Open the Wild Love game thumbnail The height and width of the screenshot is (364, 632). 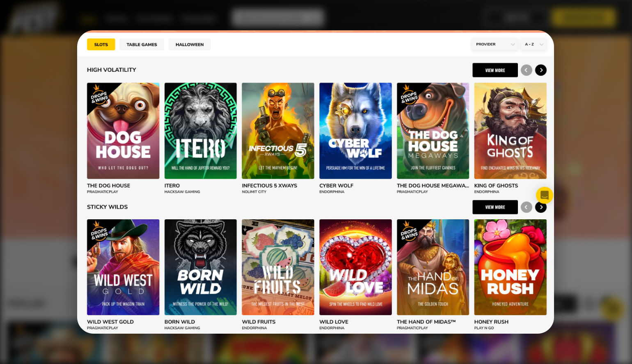355,267
